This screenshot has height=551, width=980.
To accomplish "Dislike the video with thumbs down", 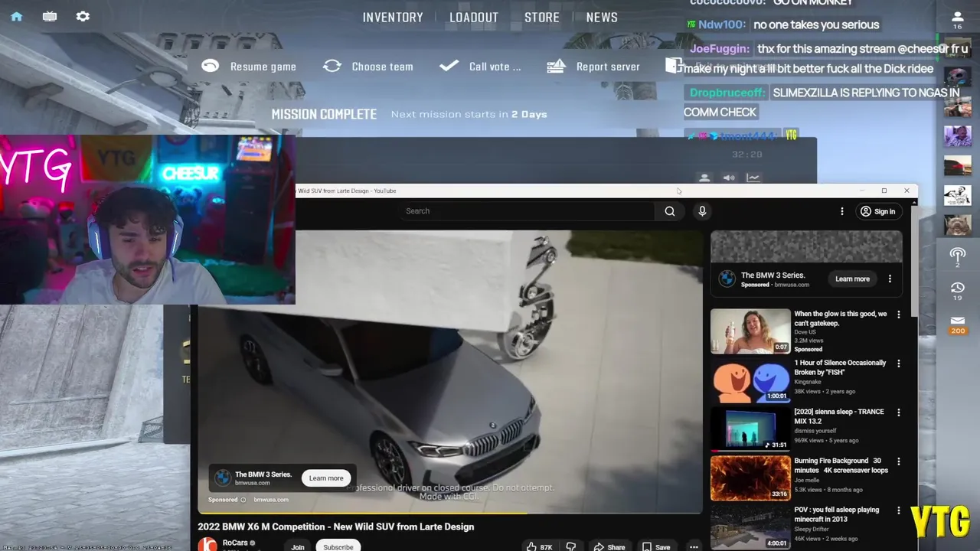I will [571, 547].
